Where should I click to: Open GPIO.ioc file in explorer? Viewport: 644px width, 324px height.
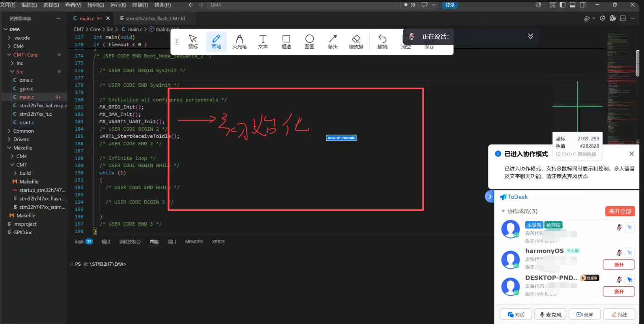23,232
